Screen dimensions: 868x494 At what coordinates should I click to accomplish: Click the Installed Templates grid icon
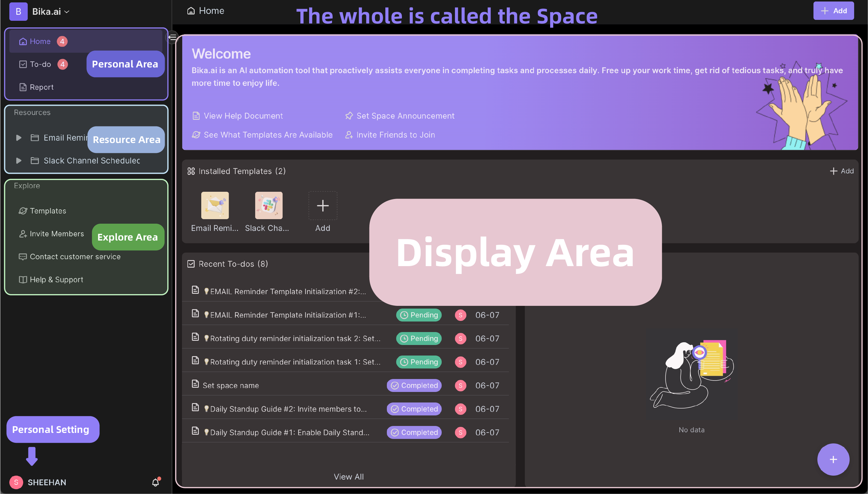click(191, 171)
